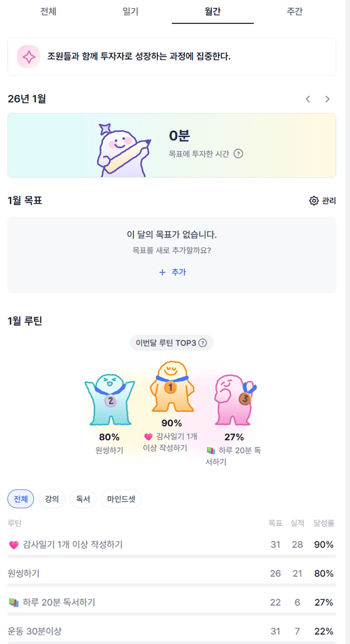Go to previous month with left chevron
Screen dimensions: 350x644
tap(308, 99)
